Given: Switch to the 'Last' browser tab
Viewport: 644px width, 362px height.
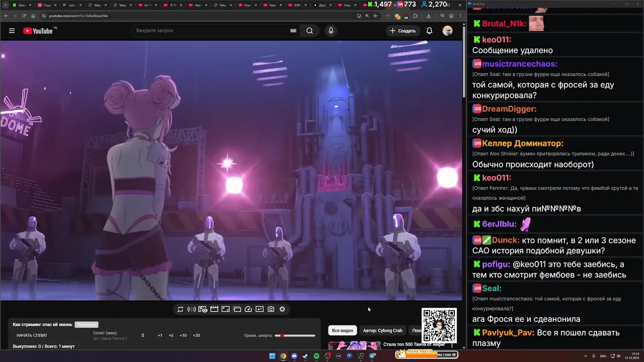Looking at the screenshot, I should [x=72, y=5].
